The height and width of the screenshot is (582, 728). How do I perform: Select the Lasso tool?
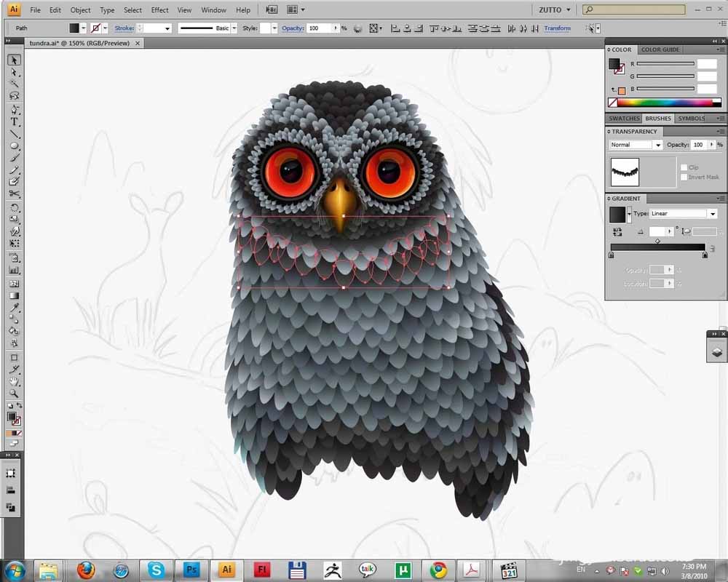pos(14,95)
